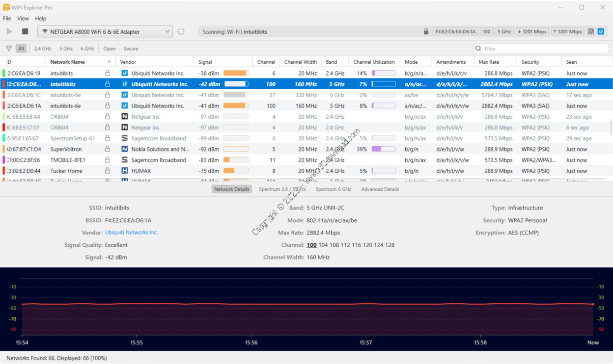Click the HUMAX vendor icon for Tucker Home
Viewport: 613px width, 364px height.
click(x=124, y=171)
